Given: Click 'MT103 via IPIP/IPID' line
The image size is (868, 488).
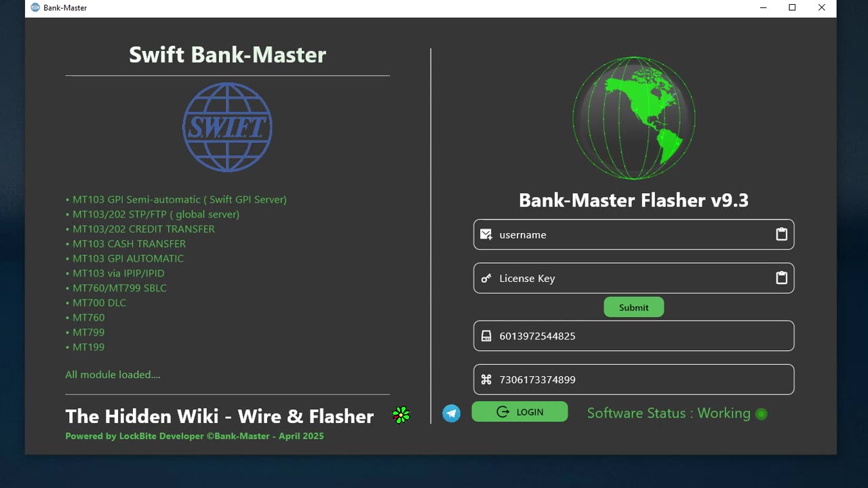Looking at the screenshot, I should pos(115,273).
